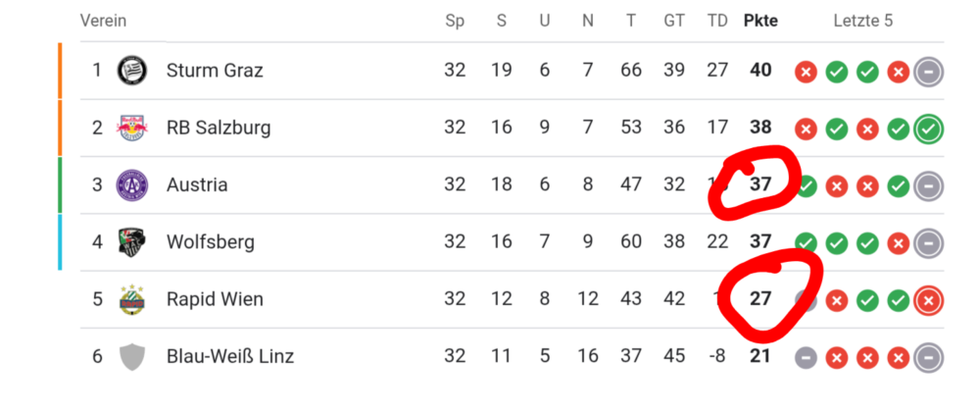Sort by the Sp column header

(x=455, y=21)
